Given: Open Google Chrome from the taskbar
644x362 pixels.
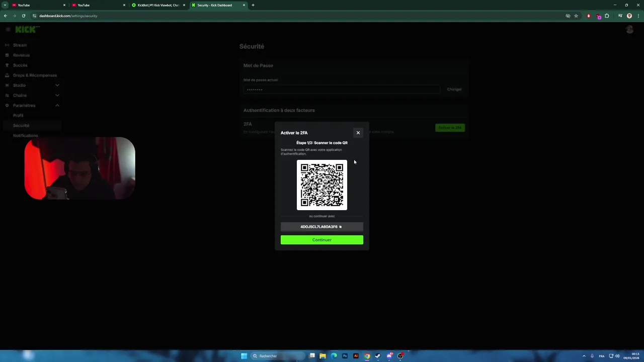Looking at the screenshot, I should (367, 356).
